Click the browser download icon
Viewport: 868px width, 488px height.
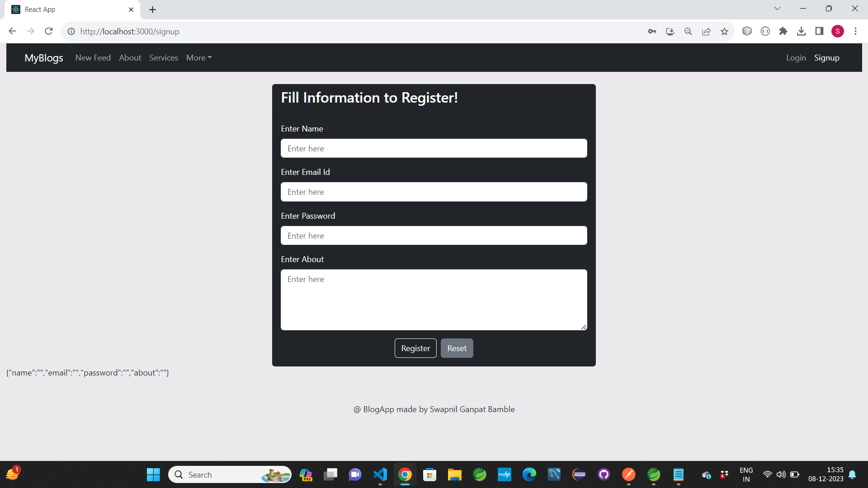[x=802, y=31]
